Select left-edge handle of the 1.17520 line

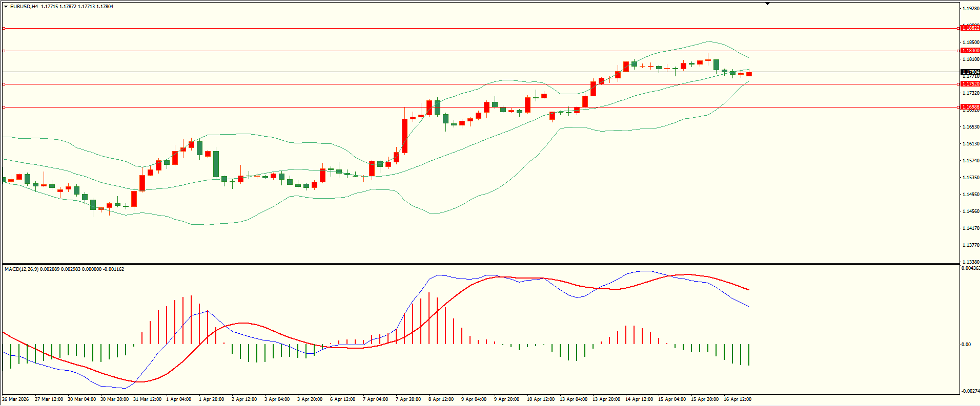[x=4, y=84]
